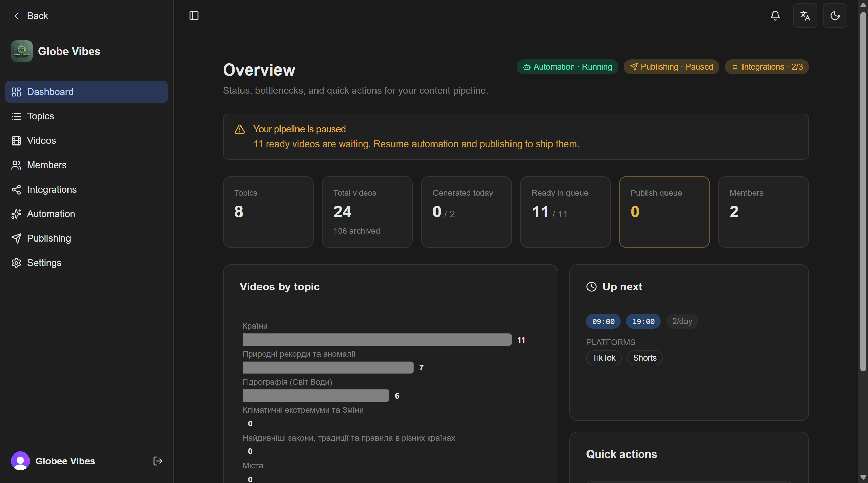
Task: Open the Members menu item
Action: [86, 165]
